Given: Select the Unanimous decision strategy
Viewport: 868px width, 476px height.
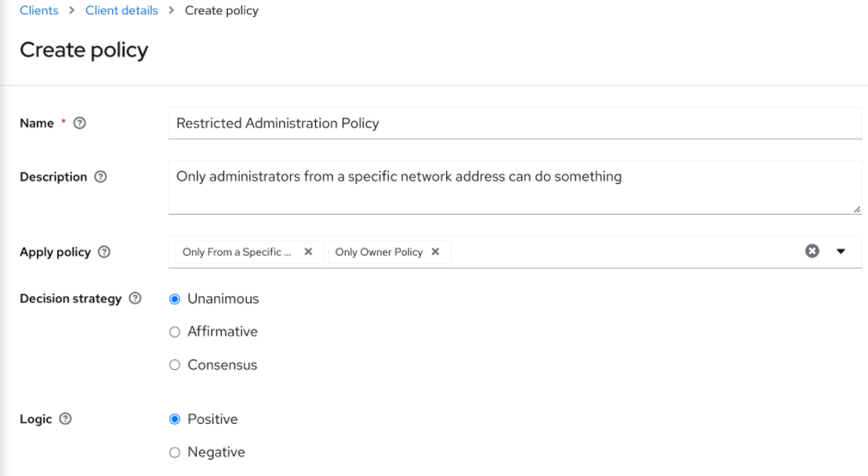Looking at the screenshot, I should 175,299.
